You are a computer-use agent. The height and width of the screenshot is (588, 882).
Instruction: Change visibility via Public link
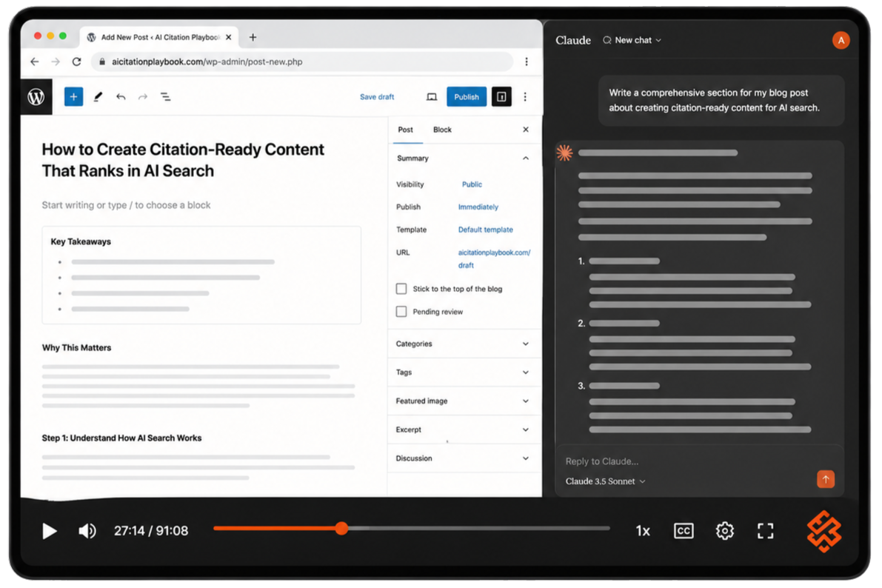(x=472, y=184)
